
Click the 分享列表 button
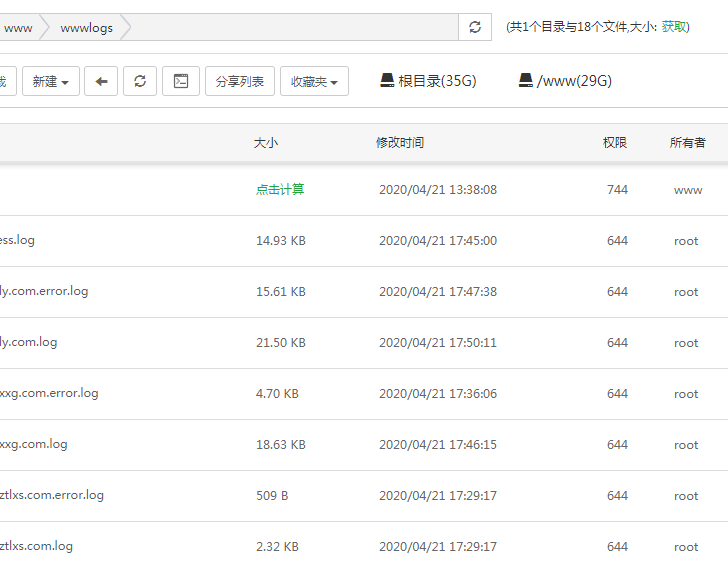tap(240, 81)
